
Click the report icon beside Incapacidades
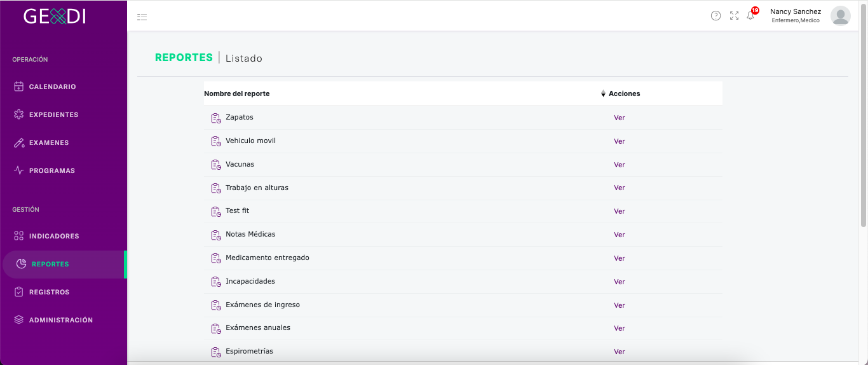point(216,282)
